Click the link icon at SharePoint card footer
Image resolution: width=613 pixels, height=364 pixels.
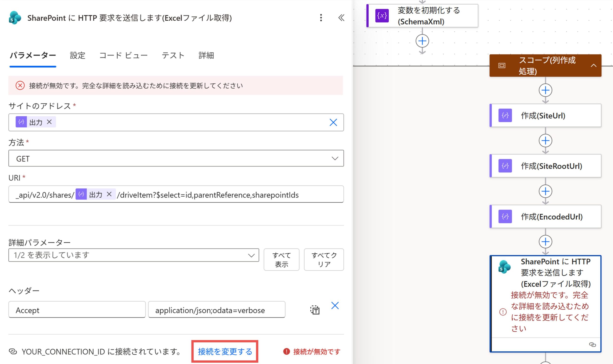click(593, 345)
